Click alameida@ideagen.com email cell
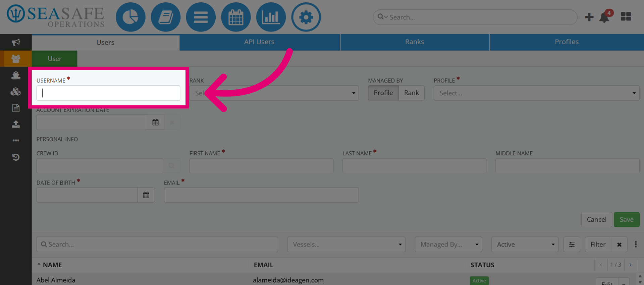Image resolution: width=644 pixels, height=285 pixels. (288, 280)
